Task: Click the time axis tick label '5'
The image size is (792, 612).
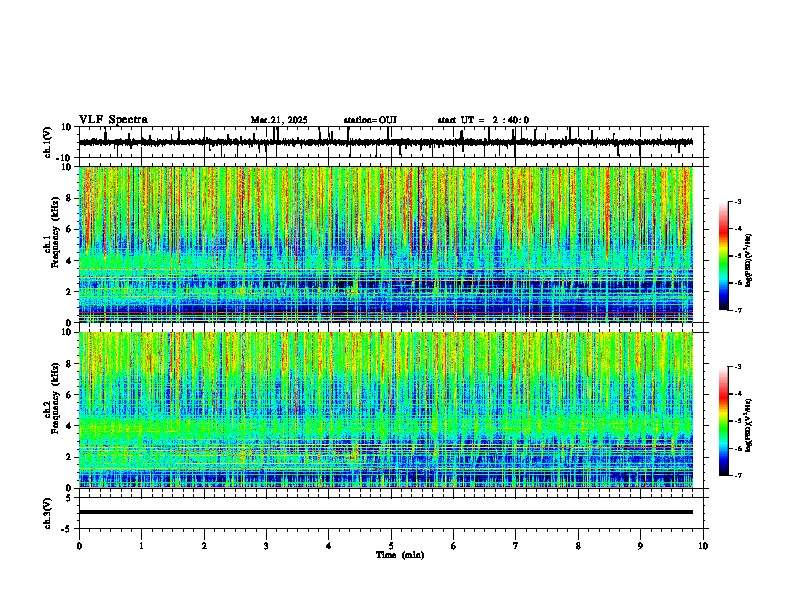Action: pyautogui.click(x=391, y=546)
